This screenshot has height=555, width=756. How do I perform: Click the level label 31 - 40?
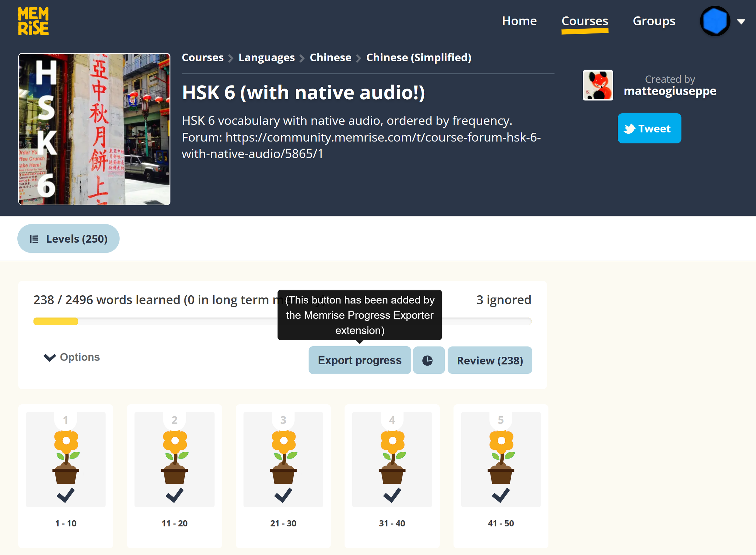pyautogui.click(x=392, y=523)
